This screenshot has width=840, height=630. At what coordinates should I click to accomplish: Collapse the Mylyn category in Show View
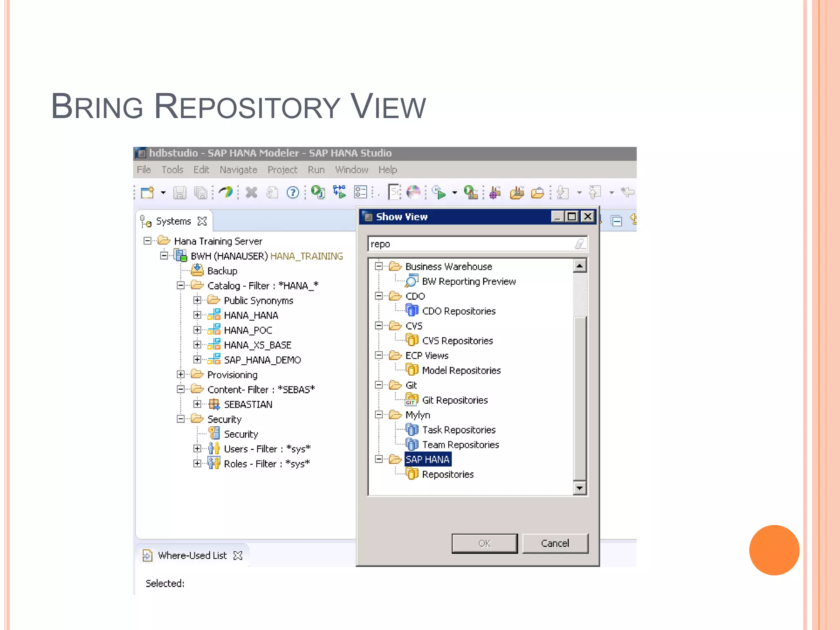click(x=379, y=415)
